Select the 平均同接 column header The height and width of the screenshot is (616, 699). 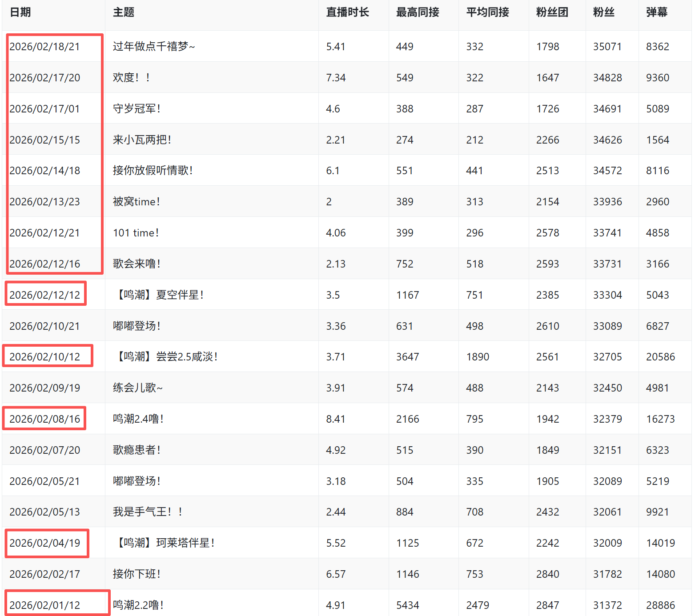487,12
